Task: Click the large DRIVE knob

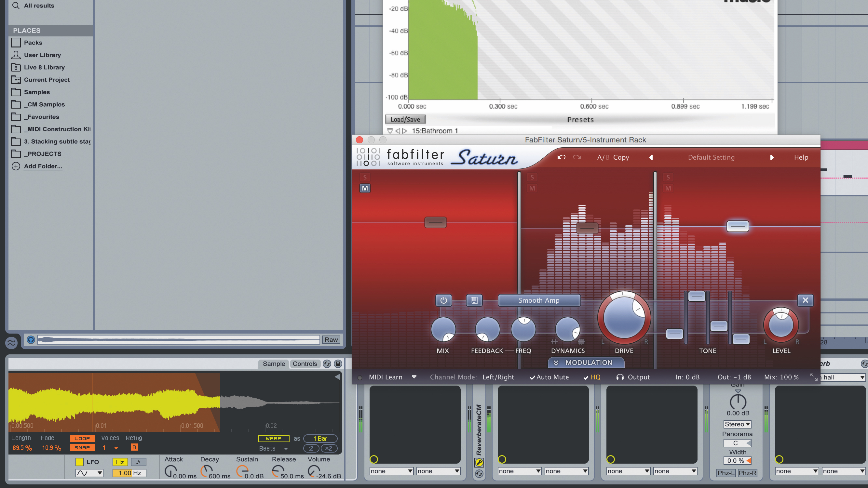Action: tap(624, 318)
